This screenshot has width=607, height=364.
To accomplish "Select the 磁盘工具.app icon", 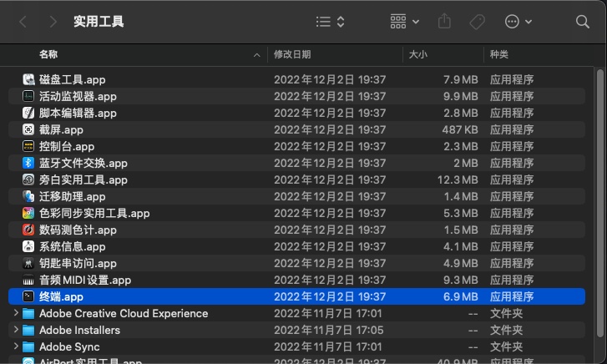I will [28, 79].
